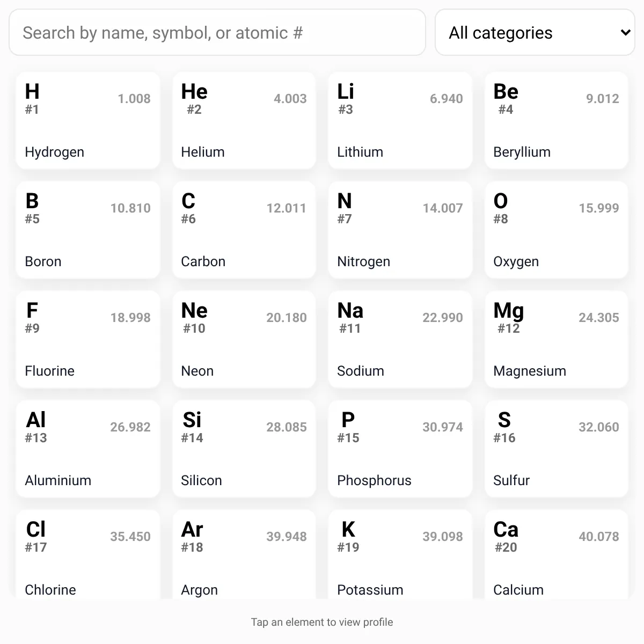The height and width of the screenshot is (644, 644).
Task: Open the Potassium element card
Action: pyautogui.click(x=400, y=555)
